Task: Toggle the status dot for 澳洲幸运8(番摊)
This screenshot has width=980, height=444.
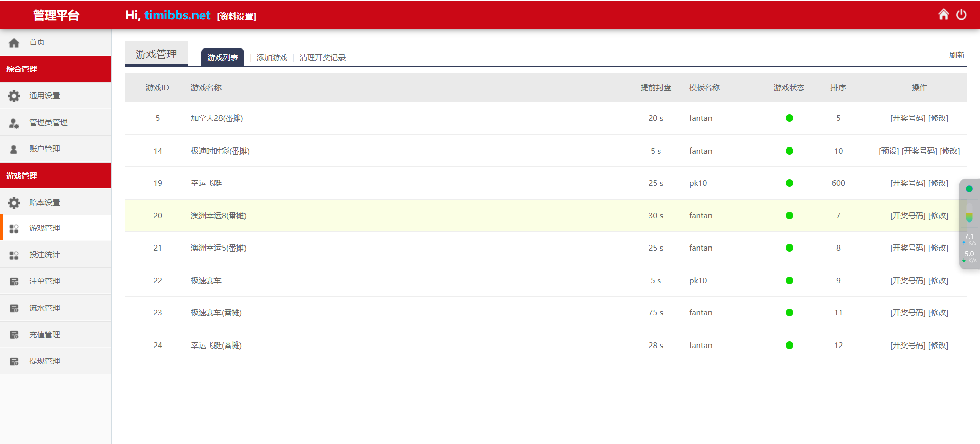Action: 789,215
